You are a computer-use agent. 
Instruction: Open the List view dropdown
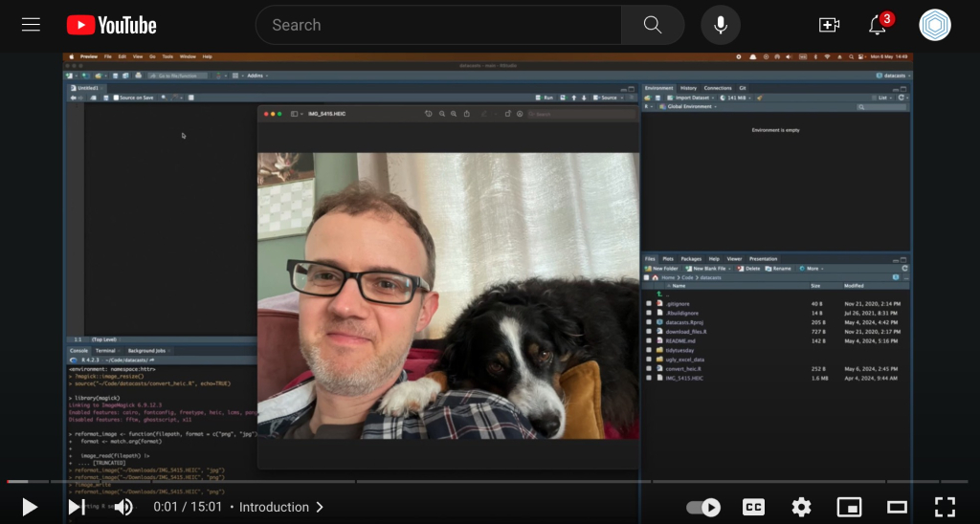click(x=882, y=98)
